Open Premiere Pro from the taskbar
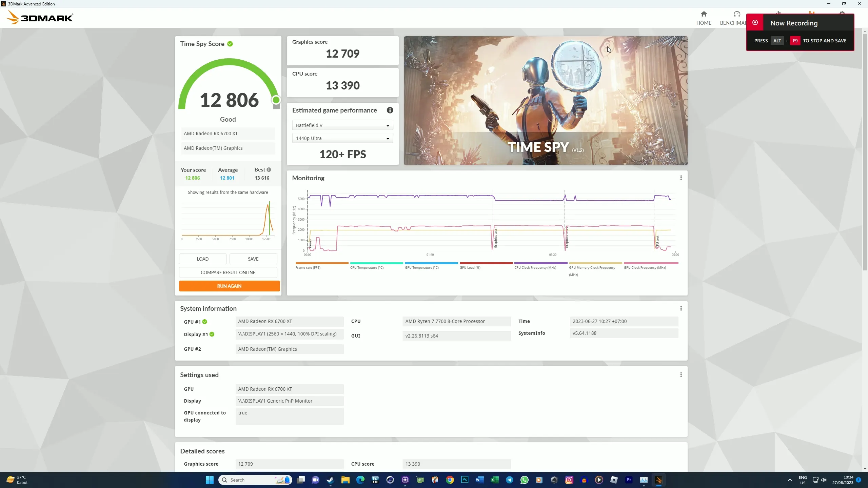 pos(629,480)
